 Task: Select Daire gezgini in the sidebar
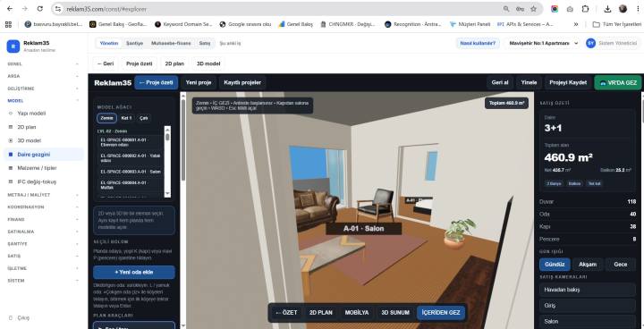point(44,155)
